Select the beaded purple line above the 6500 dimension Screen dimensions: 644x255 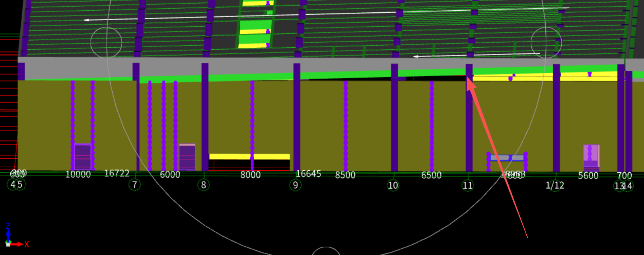(432, 126)
